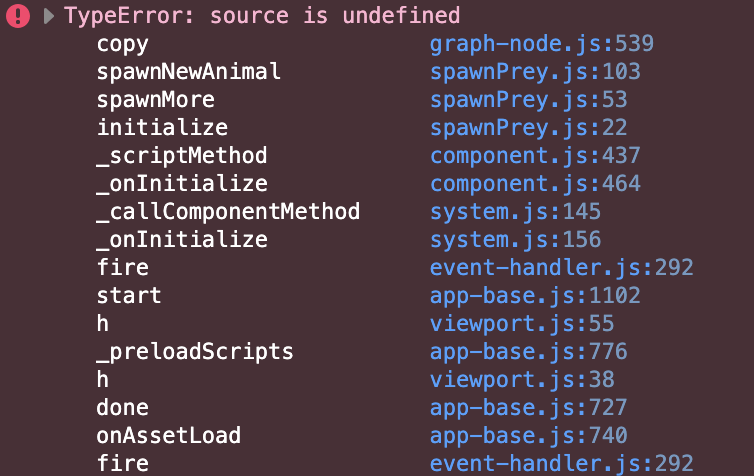Open app-base.js:727 source link
This screenshot has width=754, height=476.
[x=528, y=408]
